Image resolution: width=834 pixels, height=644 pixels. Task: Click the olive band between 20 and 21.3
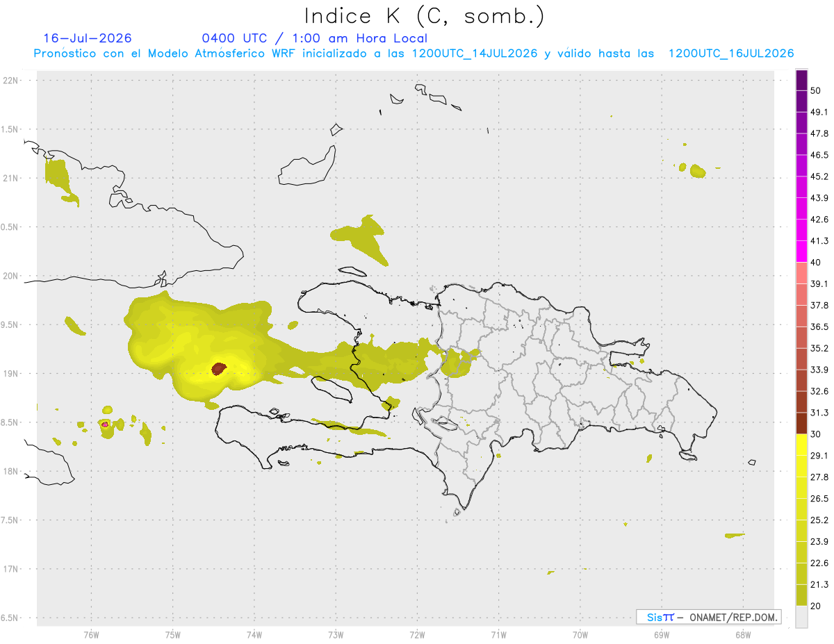click(x=802, y=595)
